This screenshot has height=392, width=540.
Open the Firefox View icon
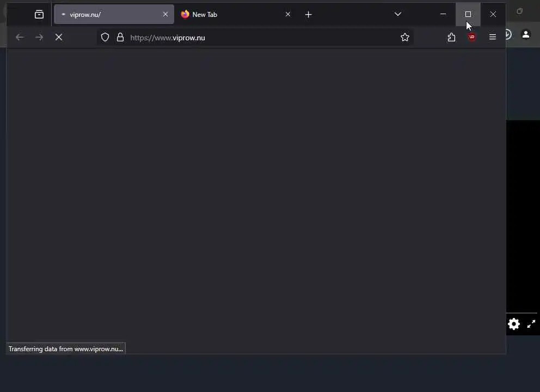click(x=39, y=15)
